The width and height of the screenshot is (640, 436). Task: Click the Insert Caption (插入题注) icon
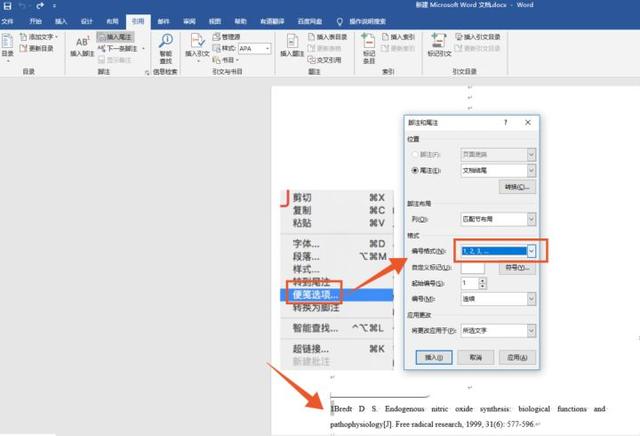click(292, 46)
